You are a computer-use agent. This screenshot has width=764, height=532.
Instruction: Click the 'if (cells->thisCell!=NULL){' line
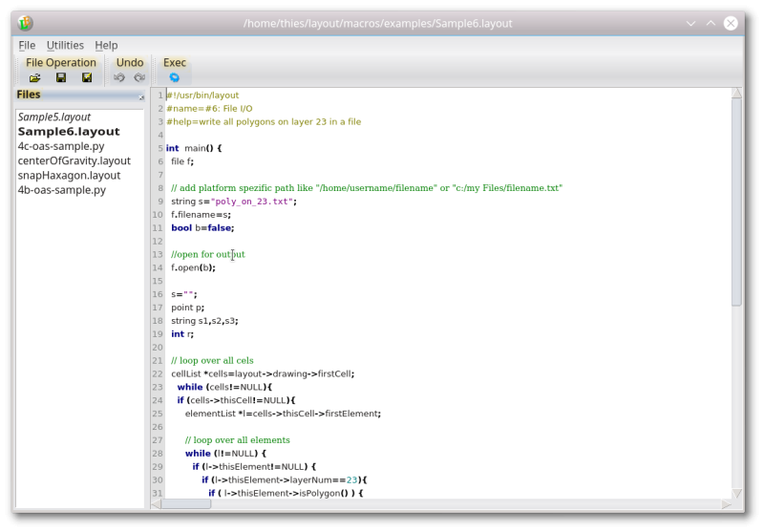pyautogui.click(x=236, y=400)
